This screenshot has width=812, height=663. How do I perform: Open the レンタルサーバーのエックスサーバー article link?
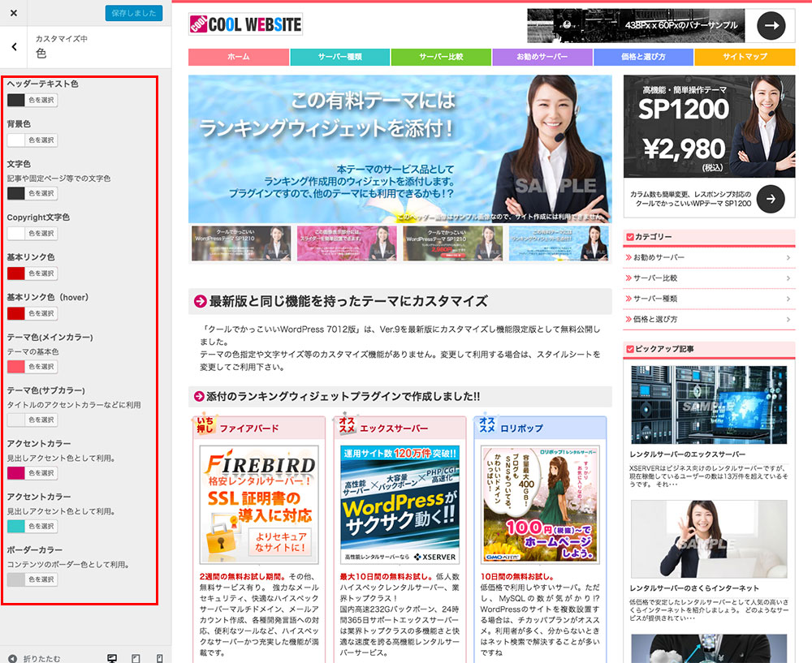[688, 454]
